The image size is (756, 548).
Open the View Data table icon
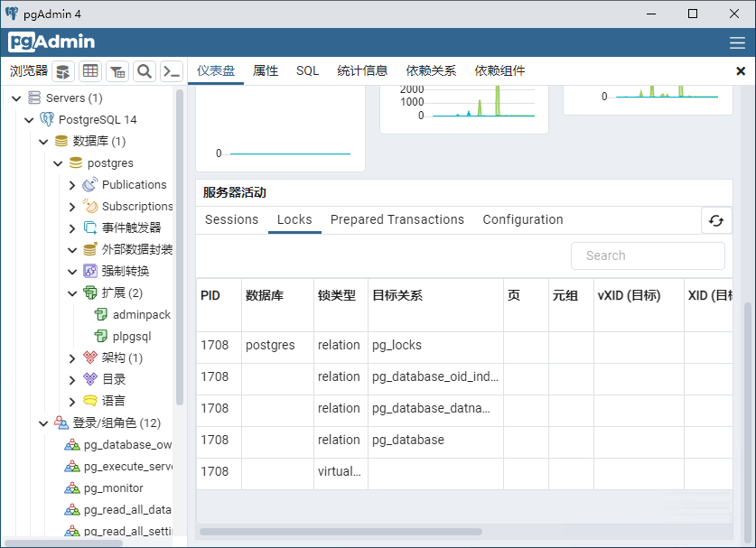[x=90, y=71]
